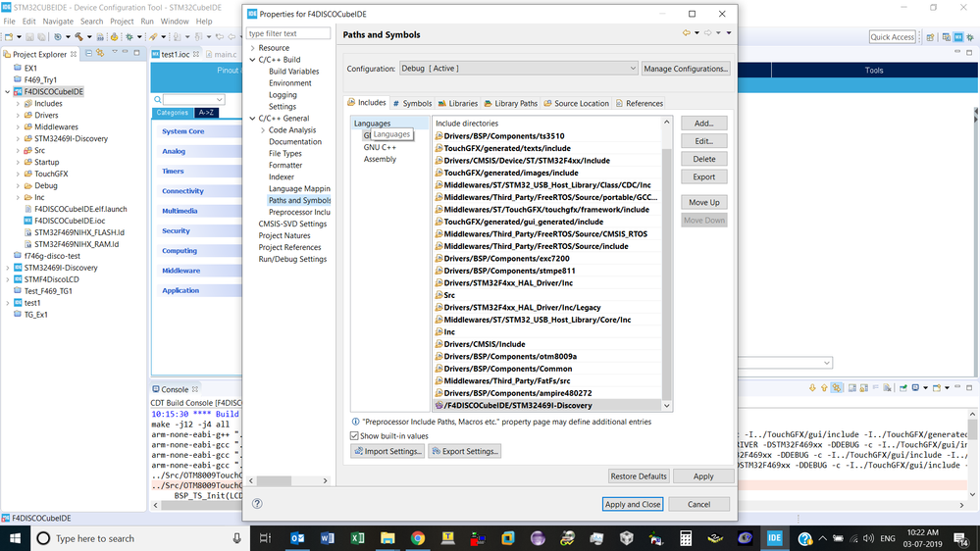Click the New wizard icon in toolbar
This screenshot has height=551, width=980.
(9, 37)
